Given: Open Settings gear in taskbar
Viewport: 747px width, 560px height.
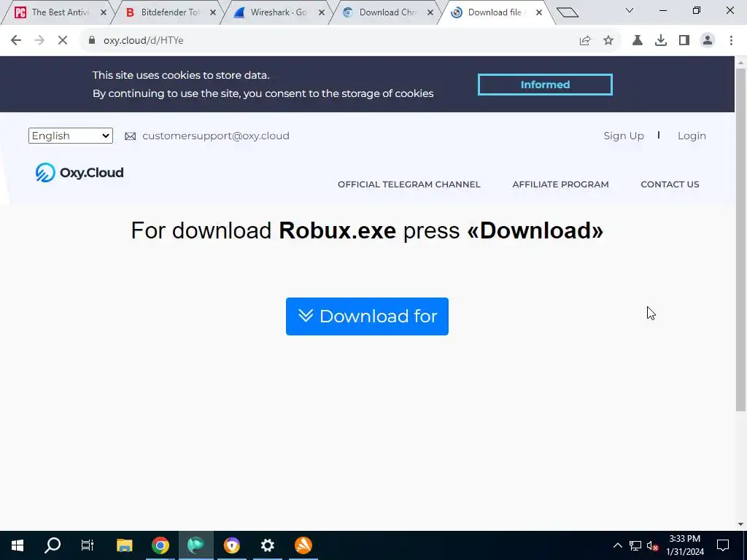Looking at the screenshot, I should coord(268,545).
